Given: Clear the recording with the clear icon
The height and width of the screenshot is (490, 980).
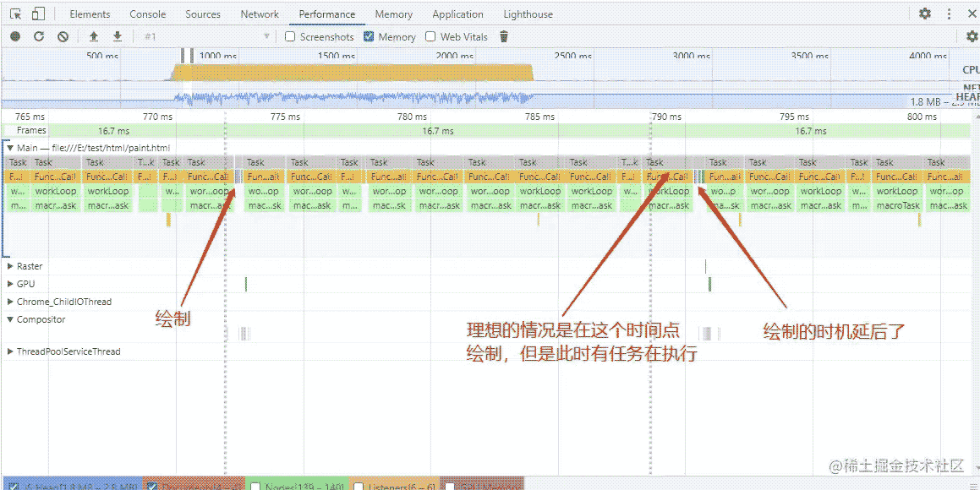Looking at the screenshot, I should click(x=63, y=36).
